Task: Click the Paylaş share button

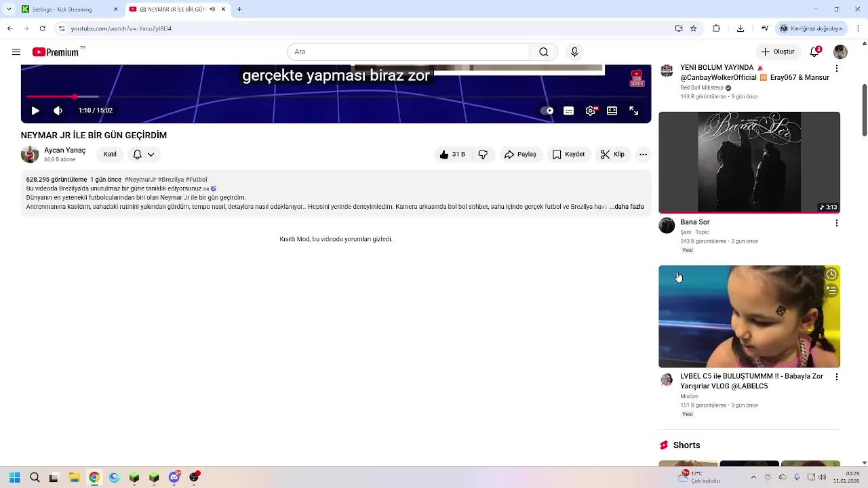Action: (520, 155)
